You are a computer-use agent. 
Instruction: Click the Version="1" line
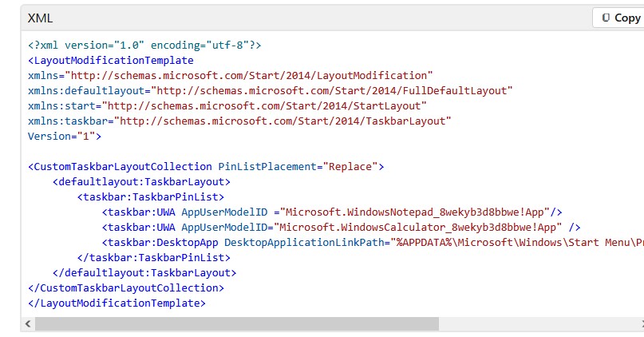65,137
